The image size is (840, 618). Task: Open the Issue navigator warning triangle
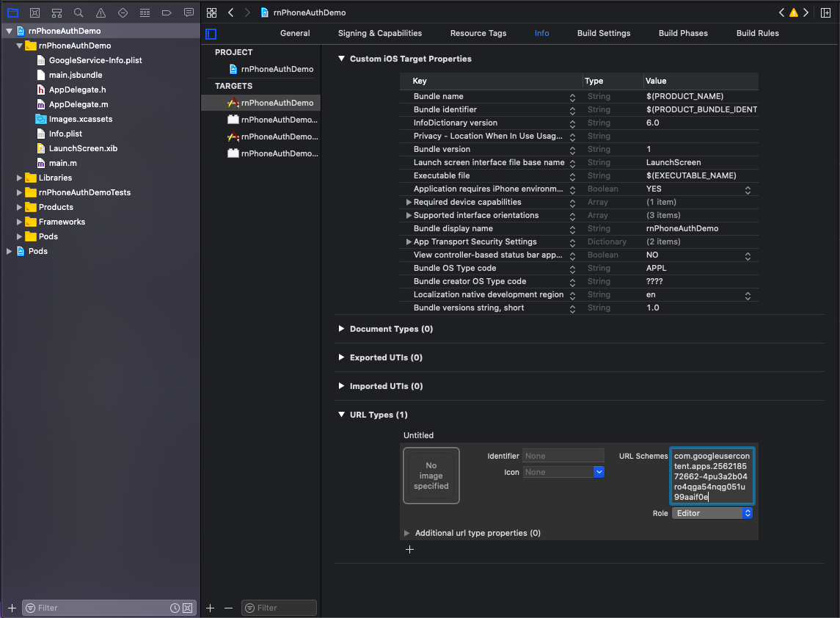point(101,12)
